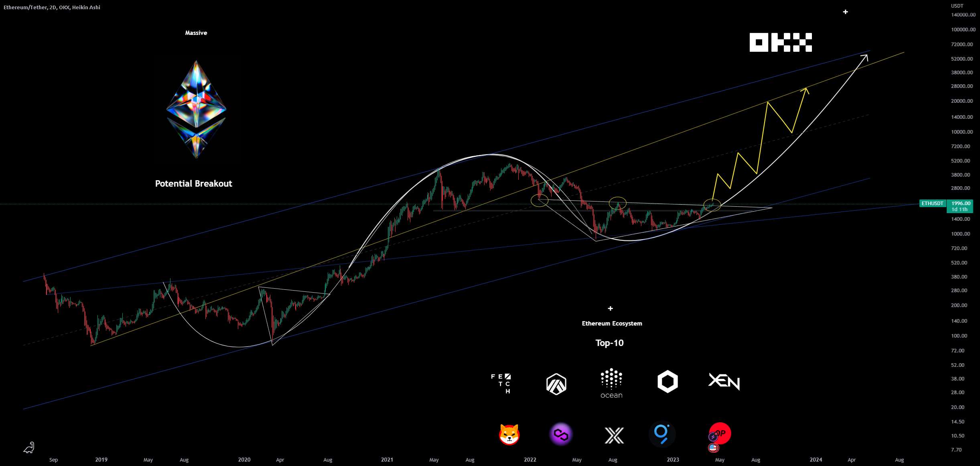Click the 14.50 price axis label
Image resolution: width=980 pixels, height=466 pixels.
pos(958,422)
